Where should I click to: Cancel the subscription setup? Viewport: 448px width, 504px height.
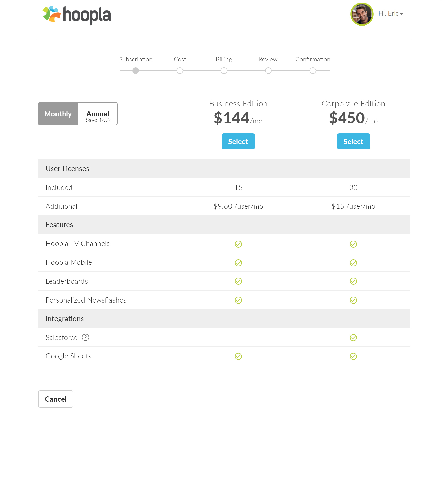[x=55, y=399]
